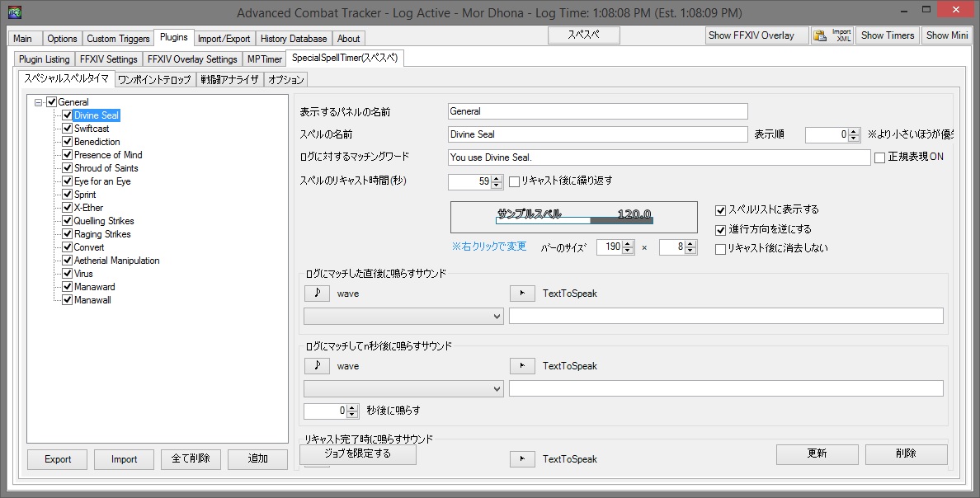This screenshot has height=498, width=980.
Task: Click the 削除 button
Action: 906,454
